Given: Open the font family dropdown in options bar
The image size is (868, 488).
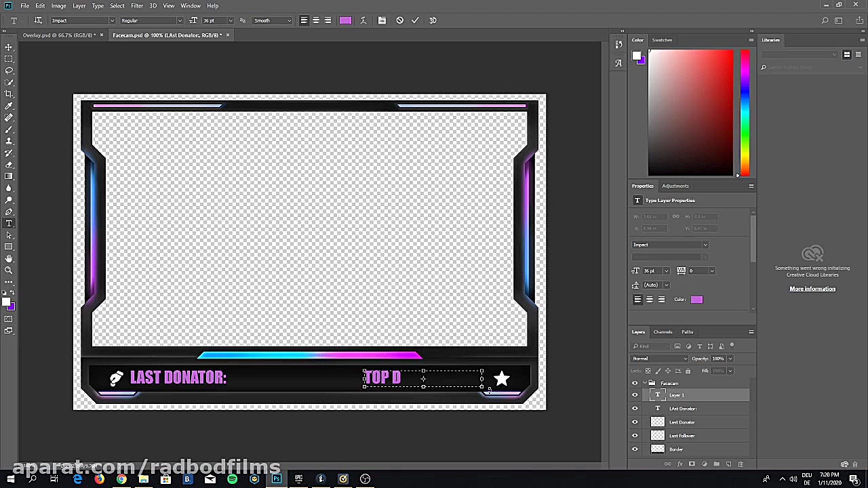Looking at the screenshot, I should [x=112, y=20].
